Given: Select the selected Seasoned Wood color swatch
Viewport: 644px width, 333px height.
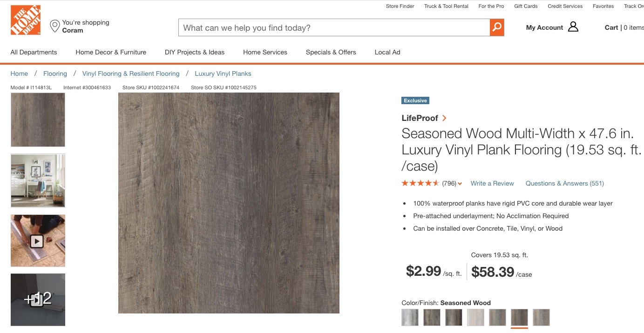Looking at the screenshot, I should [x=519, y=317].
